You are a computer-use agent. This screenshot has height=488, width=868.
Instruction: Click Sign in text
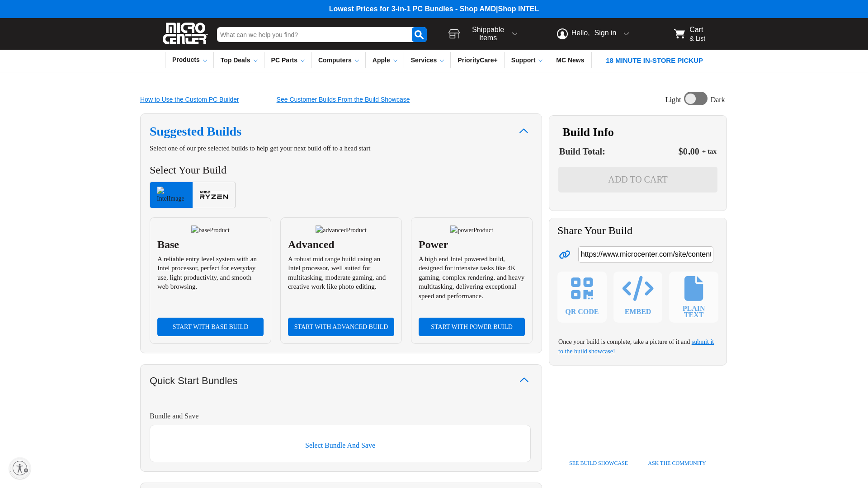(x=605, y=33)
